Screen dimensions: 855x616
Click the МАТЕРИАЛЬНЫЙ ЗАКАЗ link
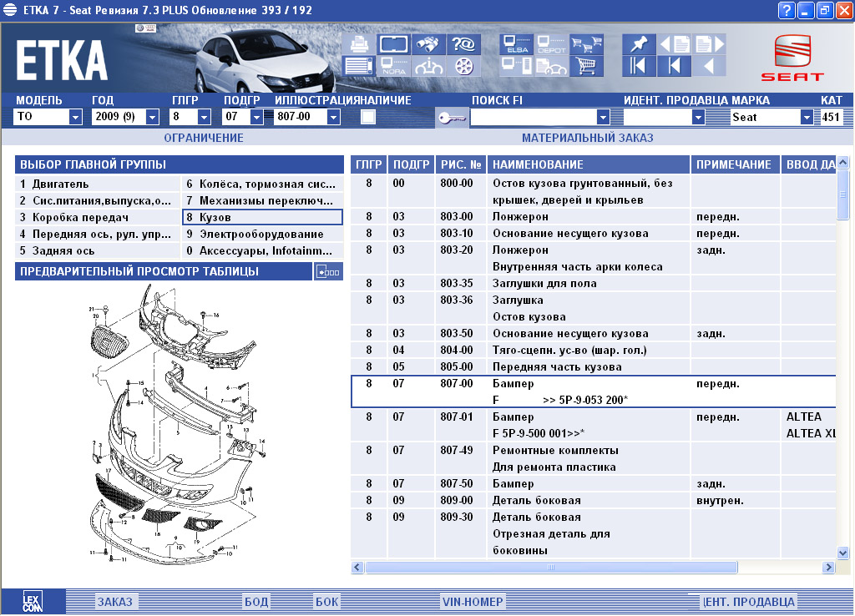[587, 138]
